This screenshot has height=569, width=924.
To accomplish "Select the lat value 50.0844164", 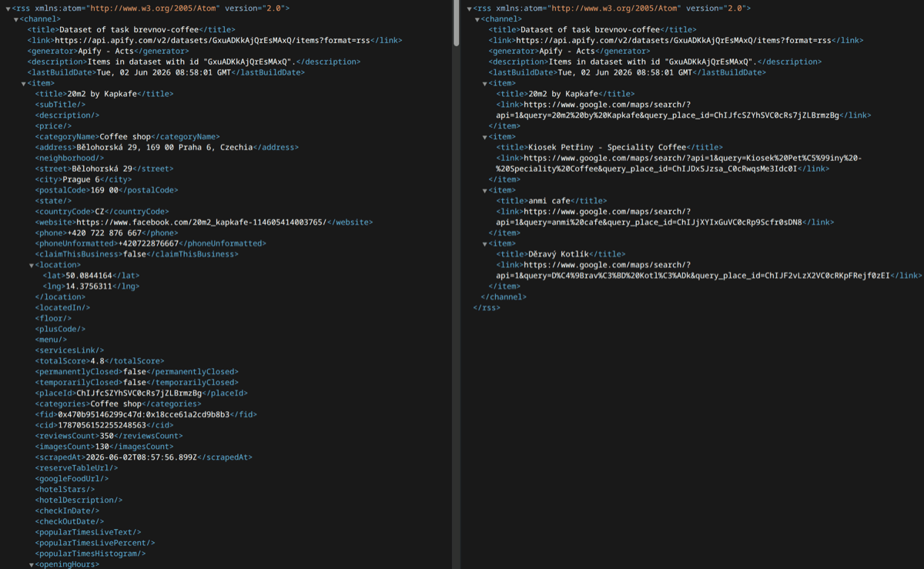I will pyautogui.click(x=89, y=276).
